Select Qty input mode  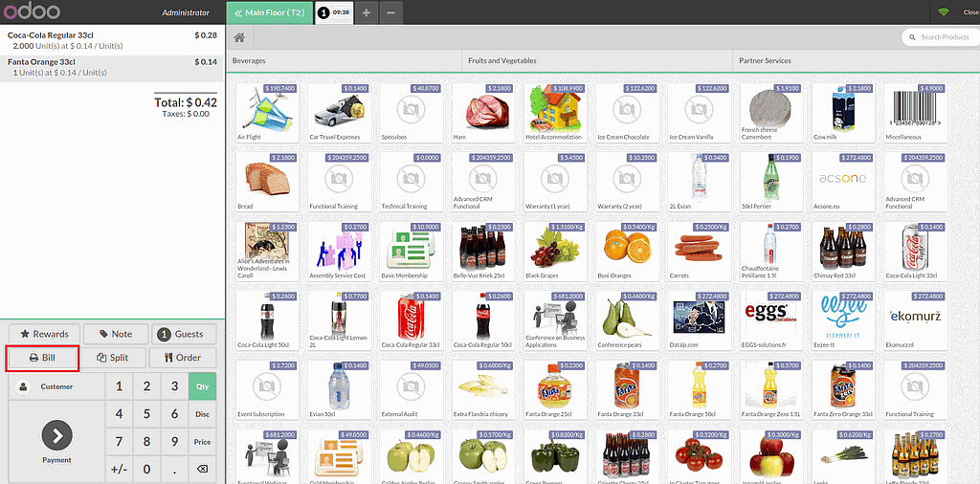(202, 386)
